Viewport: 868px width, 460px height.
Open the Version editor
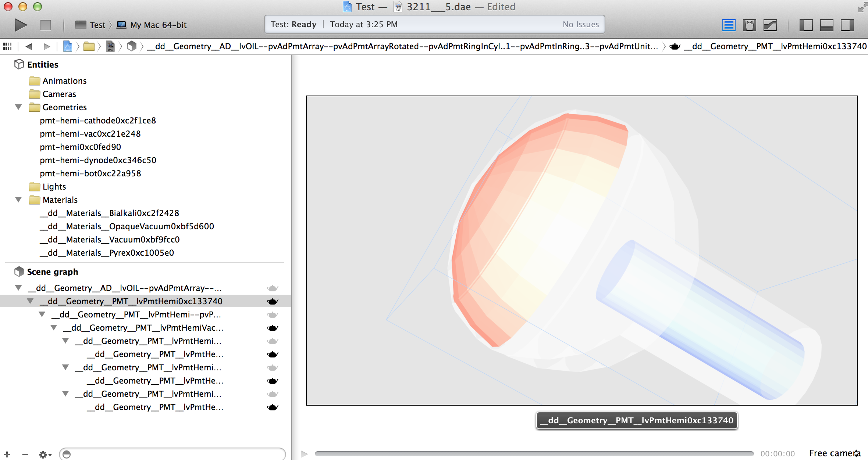(x=770, y=25)
